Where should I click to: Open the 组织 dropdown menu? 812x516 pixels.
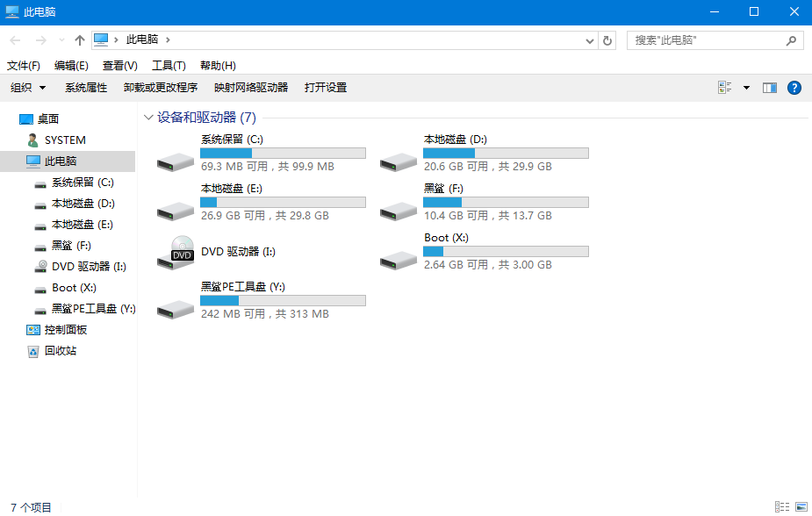[x=27, y=87]
